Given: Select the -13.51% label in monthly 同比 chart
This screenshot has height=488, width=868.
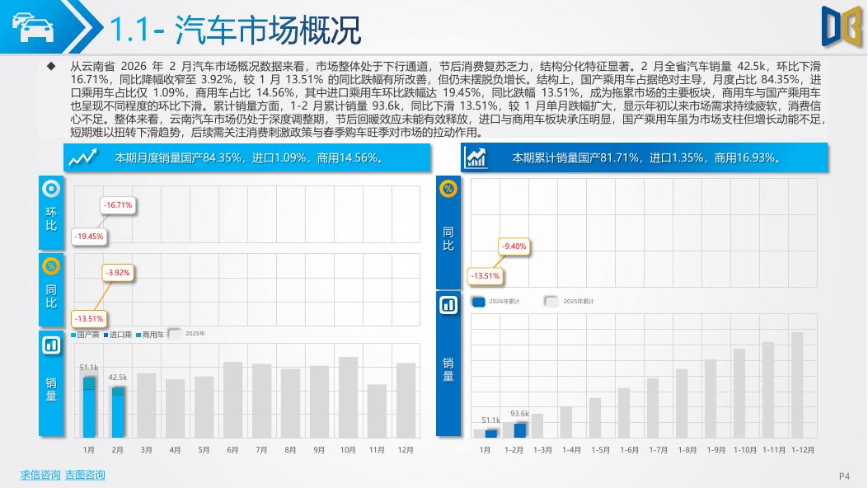Looking at the screenshot, I should coord(89,319).
